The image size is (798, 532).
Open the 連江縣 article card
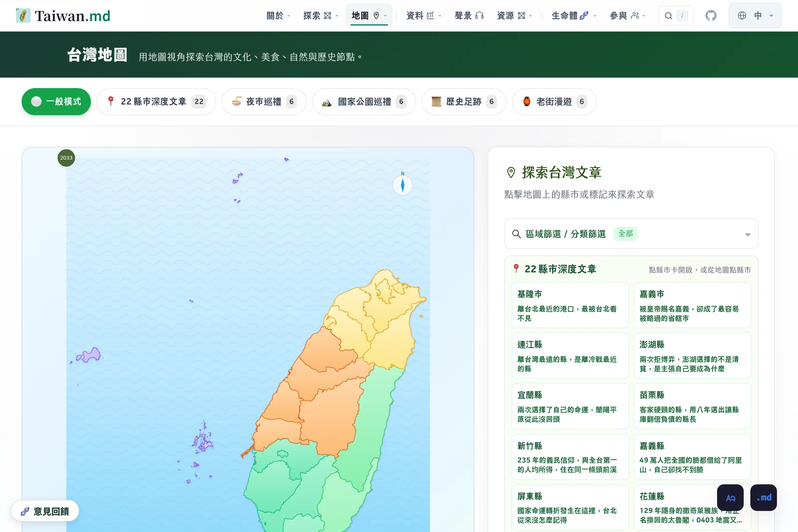pyautogui.click(x=570, y=355)
